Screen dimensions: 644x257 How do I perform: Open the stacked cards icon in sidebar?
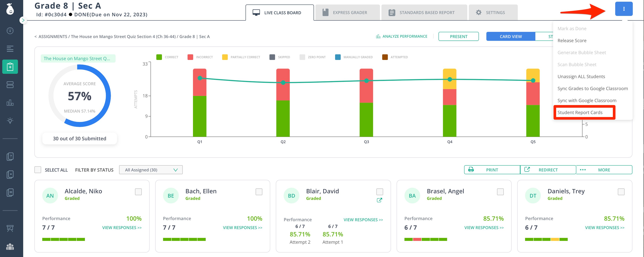(x=10, y=85)
